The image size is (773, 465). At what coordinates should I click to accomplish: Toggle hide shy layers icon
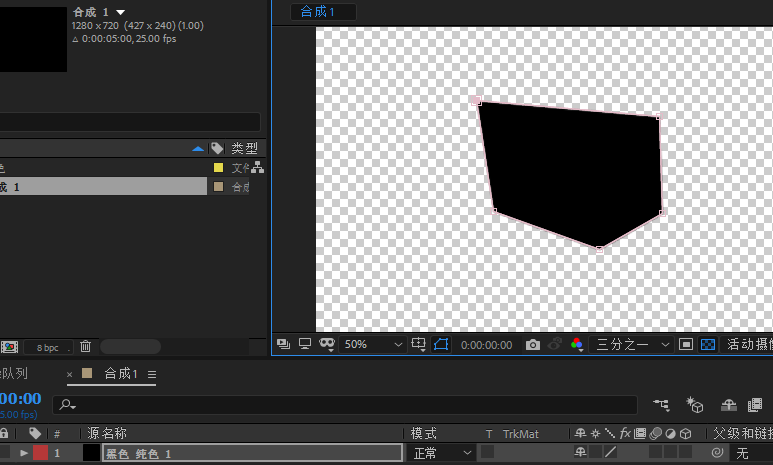point(729,405)
